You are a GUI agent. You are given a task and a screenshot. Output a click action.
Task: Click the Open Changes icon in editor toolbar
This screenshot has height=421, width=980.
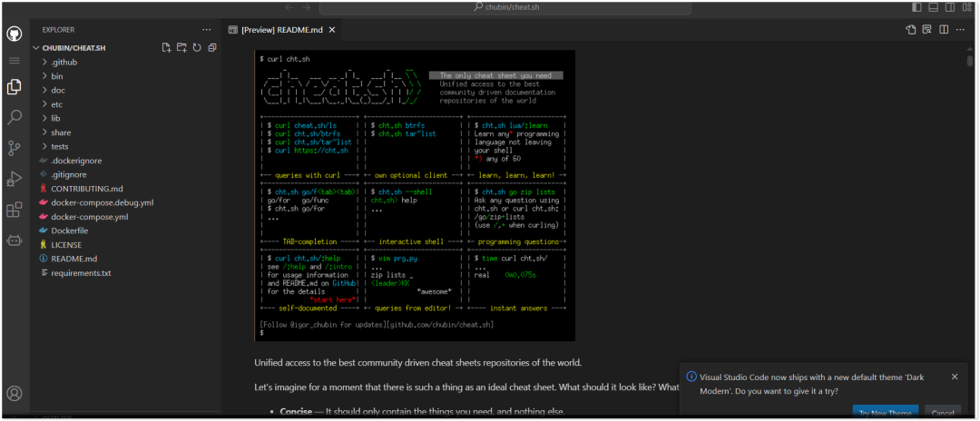pos(911,29)
